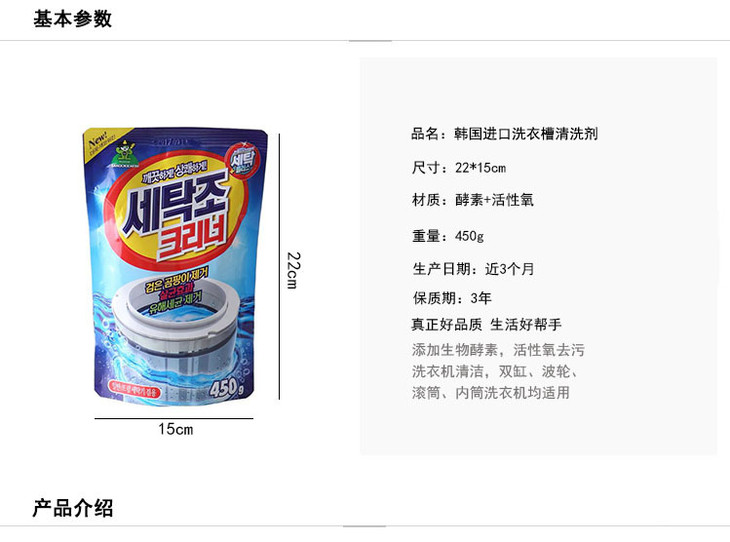
Task: Select the 生产日期 近3个月 line
Action: pos(473,269)
